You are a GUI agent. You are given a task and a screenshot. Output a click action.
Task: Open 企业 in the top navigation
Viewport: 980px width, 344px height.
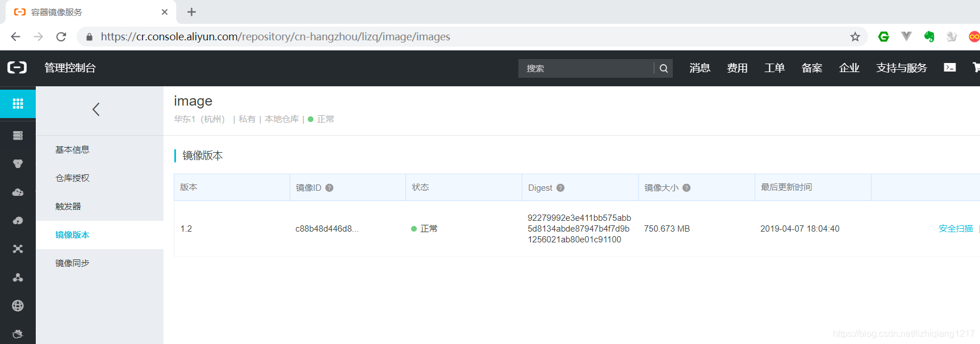(x=849, y=68)
